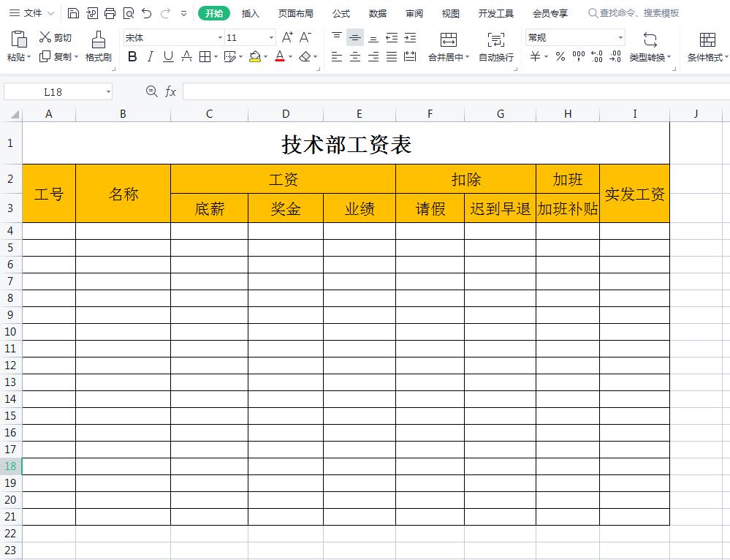Switch to the 插入 ribbon tab
The width and height of the screenshot is (730, 560).
[x=251, y=13]
